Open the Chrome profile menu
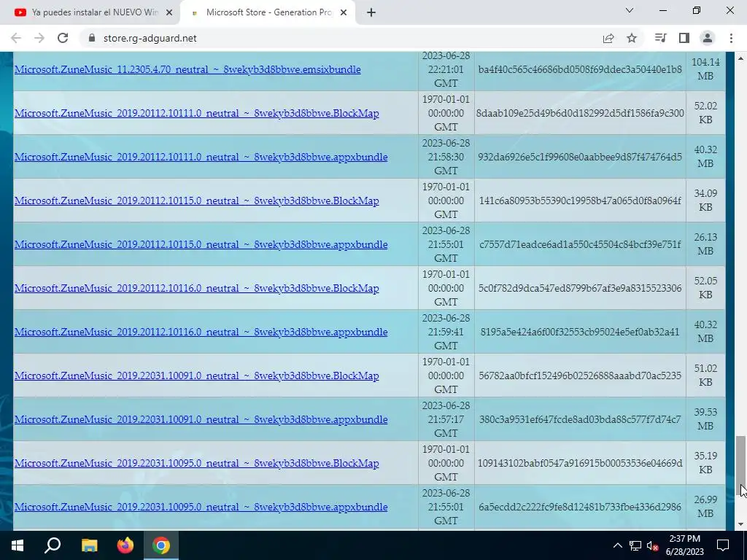This screenshot has width=747, height=560. coord(708,38)
